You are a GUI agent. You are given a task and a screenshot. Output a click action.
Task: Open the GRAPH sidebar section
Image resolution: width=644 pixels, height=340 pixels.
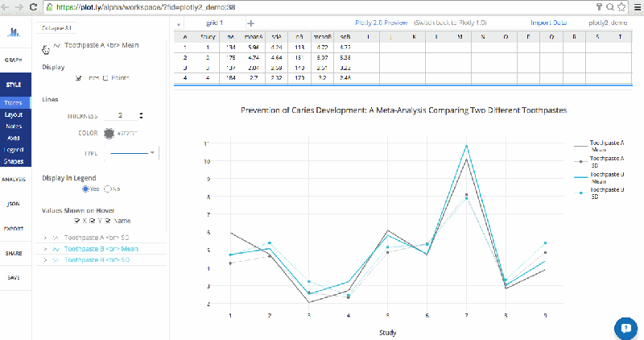tap(14, 60)
